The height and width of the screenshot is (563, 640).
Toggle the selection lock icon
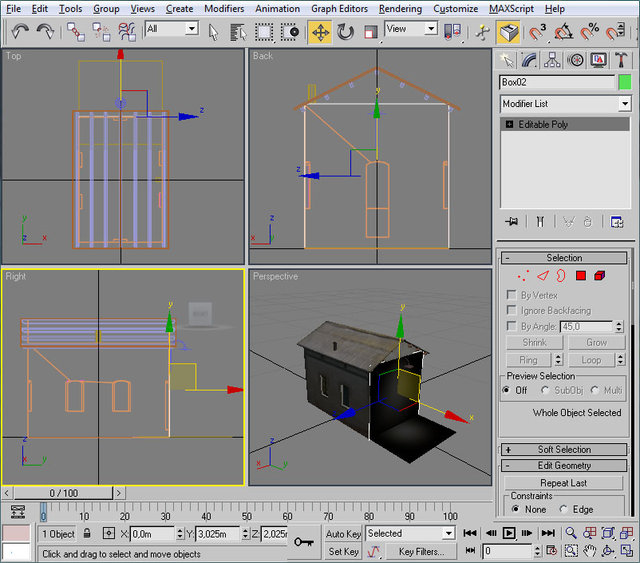[x=88, y=534]
